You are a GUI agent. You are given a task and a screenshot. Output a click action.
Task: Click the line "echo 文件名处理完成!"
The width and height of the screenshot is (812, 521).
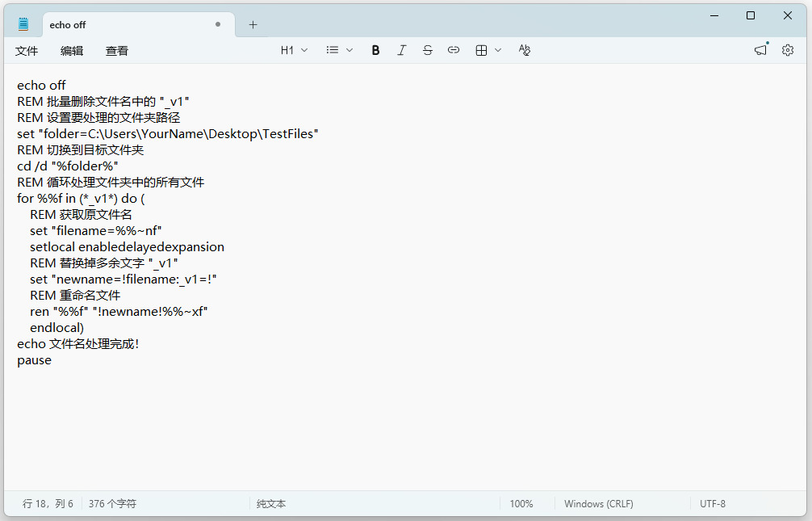tap(77, 344)
